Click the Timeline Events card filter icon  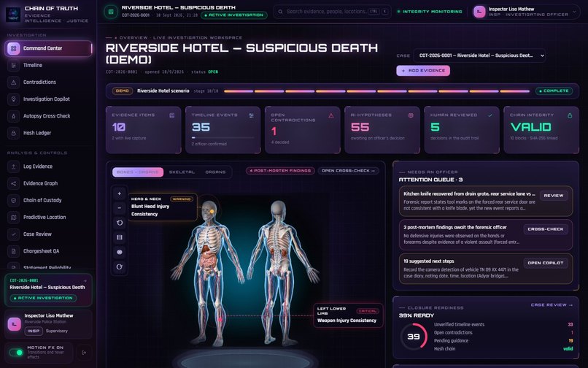click(251, 115)
